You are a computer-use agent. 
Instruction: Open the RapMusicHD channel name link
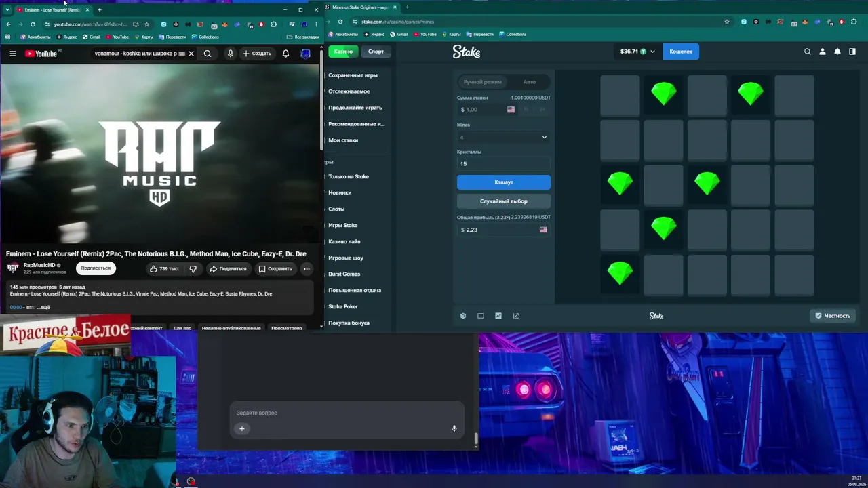[x=39, y=265]
